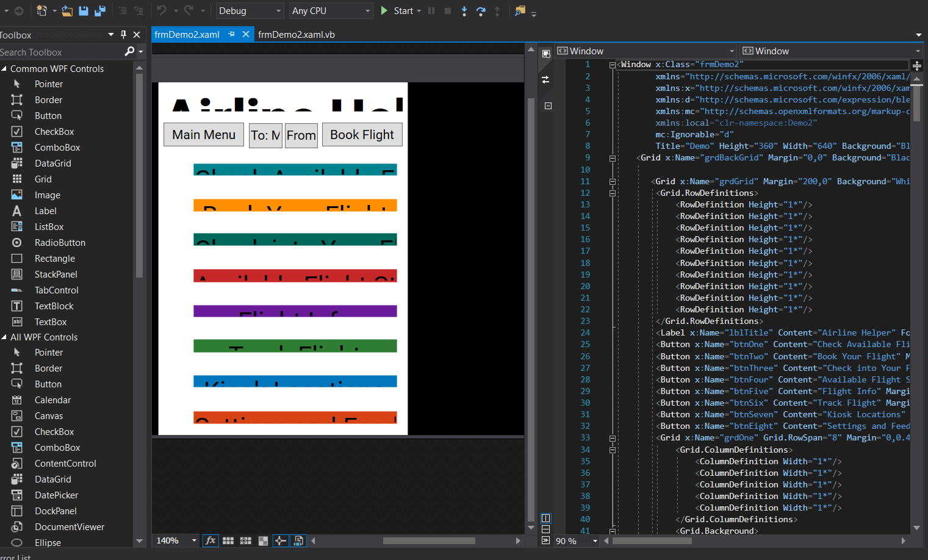The image size is (928, 560).
Task: Click the Search Toolbox input field
Action: [60, 52]
